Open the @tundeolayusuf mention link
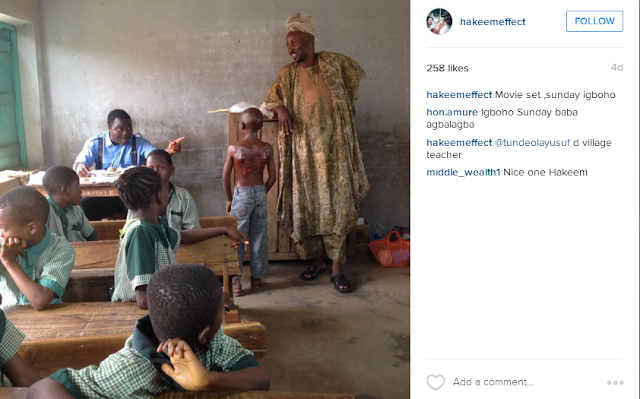 pos(532,143)
